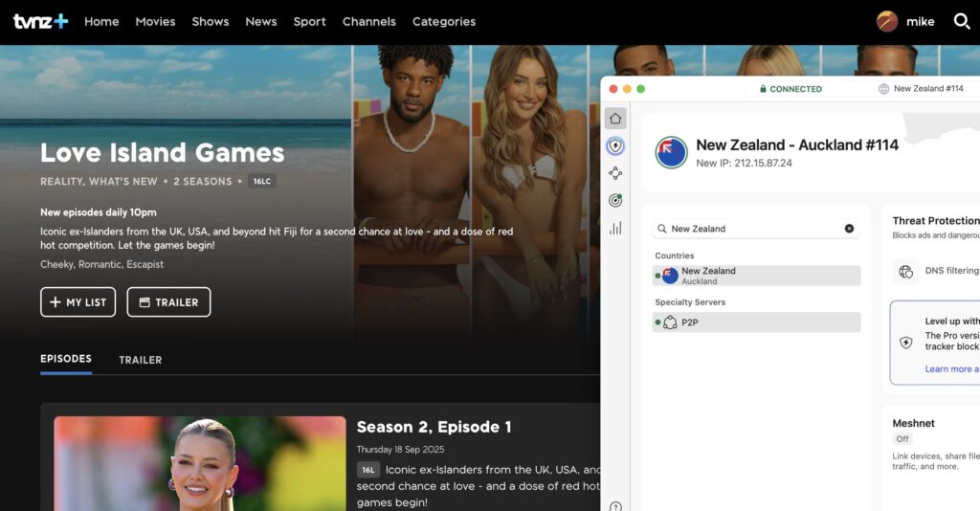Open the News menu
980x511 pixels.
(x=260, y=21)
